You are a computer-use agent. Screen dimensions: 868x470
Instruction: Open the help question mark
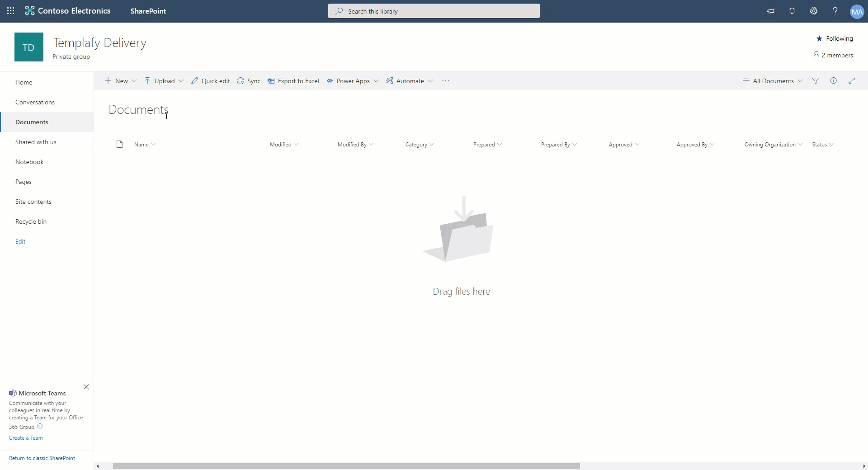tap(835, 11)
